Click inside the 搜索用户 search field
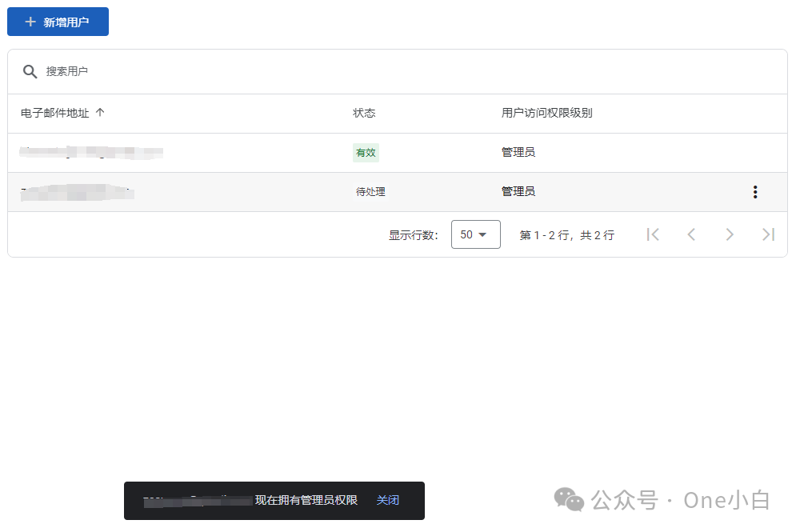This screenshot has width=796, height=532. point(160,71)
